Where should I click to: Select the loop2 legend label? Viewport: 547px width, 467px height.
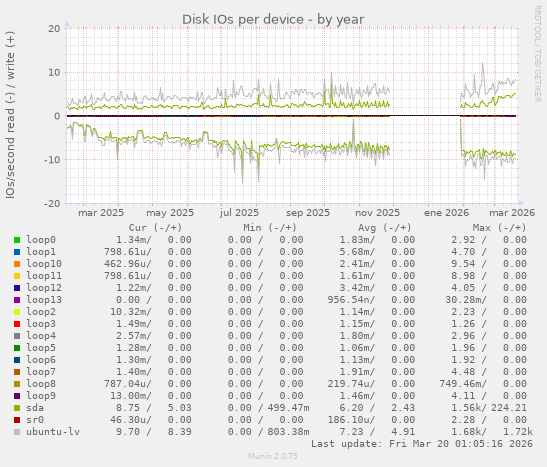[x=41, y=312]
